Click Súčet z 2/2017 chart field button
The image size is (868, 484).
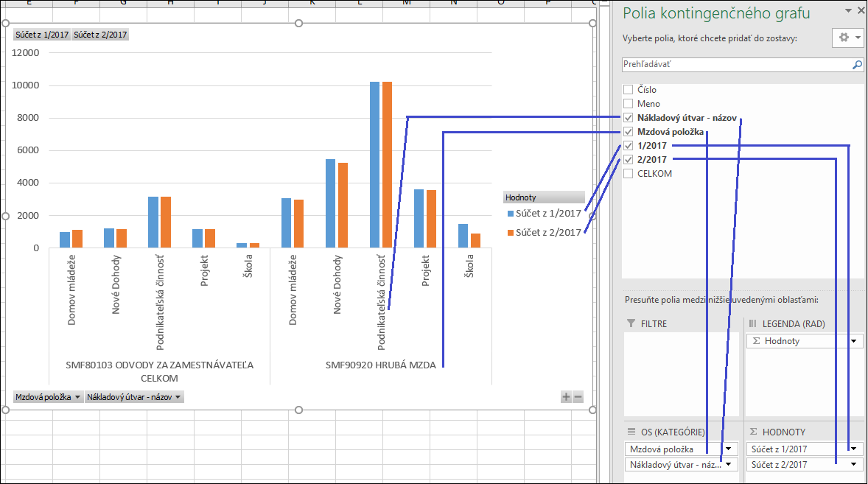click(x=100, y=35)
